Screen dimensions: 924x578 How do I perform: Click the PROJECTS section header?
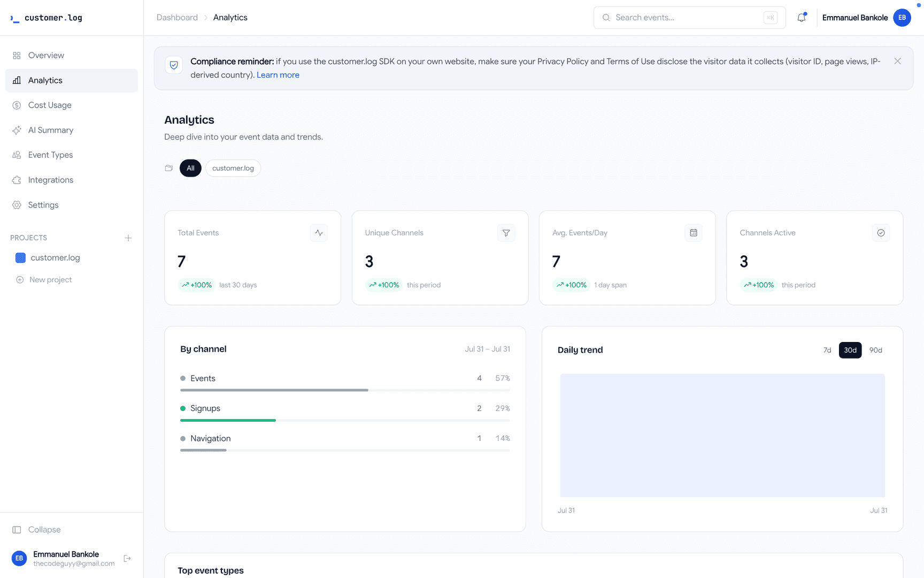pos(29,238)
